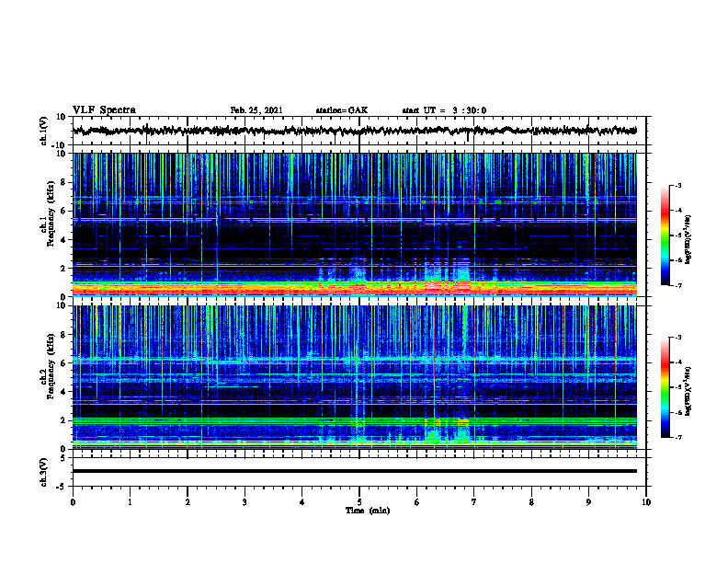Click the "9" tick on the Time axis
Viewport: 728px width, 563px height.
[588, 502]
